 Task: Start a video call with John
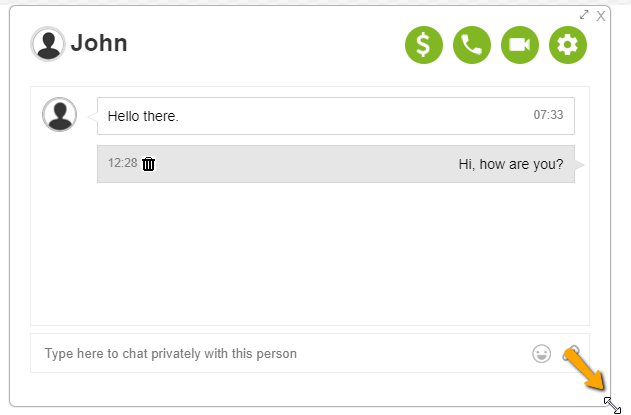click(x=520, y=44)
